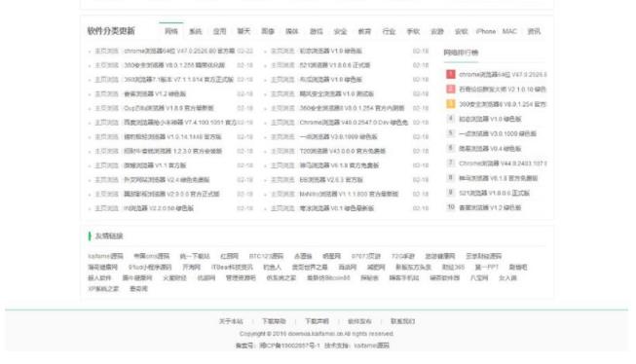Screen dimensions: 636x364
Task: Open Chrome浏览器 V48.0.2547.0 Dev entry
Action: pos(354,123)
